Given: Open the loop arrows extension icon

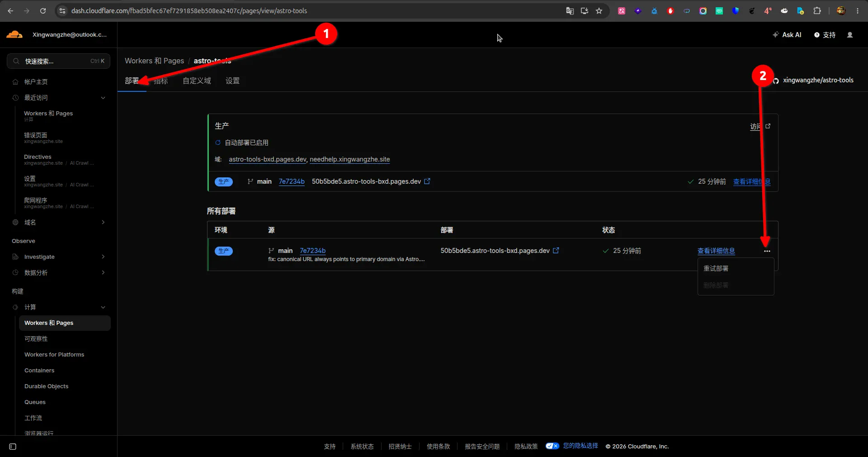Looking at the screenshot, I should click(x=687, y=11).
